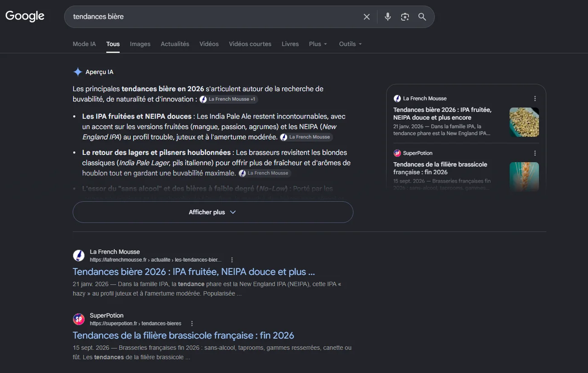Expand the AI overview with Afficher plus
The width and height of the screenshot is (588, 373).
coord(213,212)
